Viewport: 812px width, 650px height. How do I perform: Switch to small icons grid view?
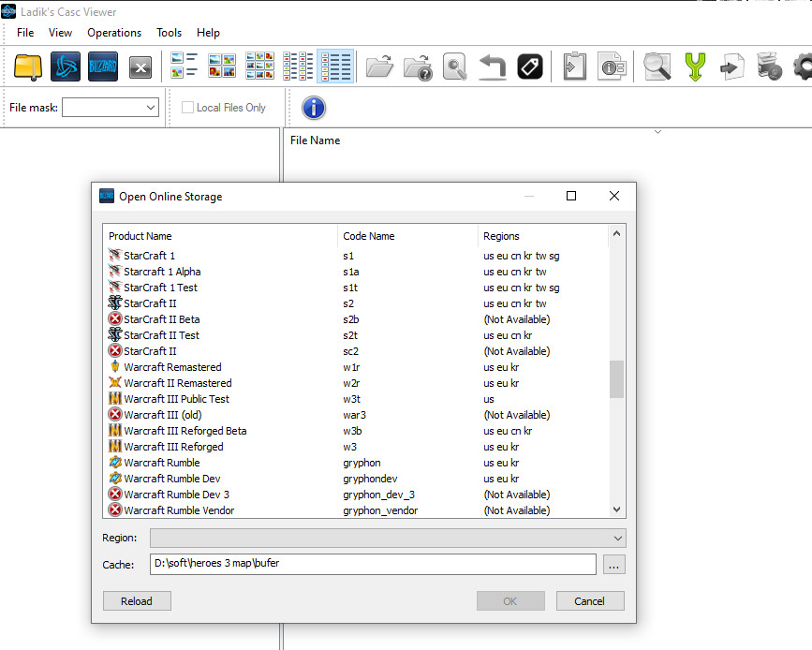(259, 66)
